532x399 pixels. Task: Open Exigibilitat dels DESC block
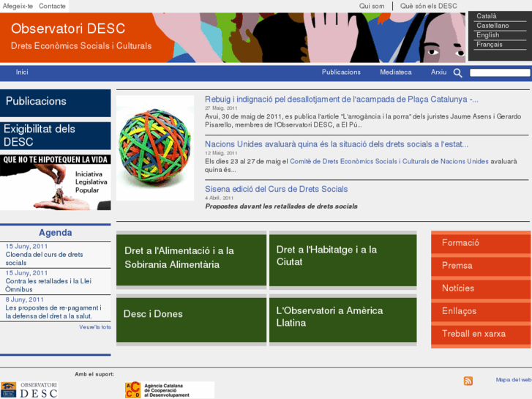click(x=56, y=135)
